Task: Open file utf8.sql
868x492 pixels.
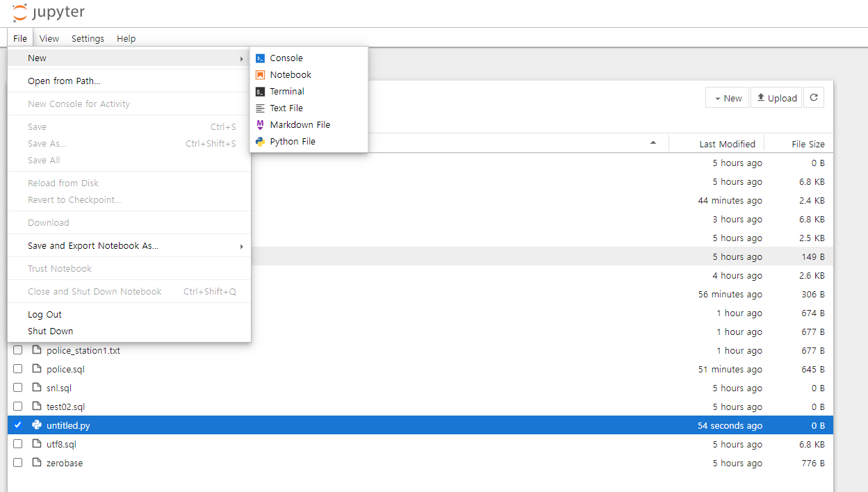Action: pos(61,444)
